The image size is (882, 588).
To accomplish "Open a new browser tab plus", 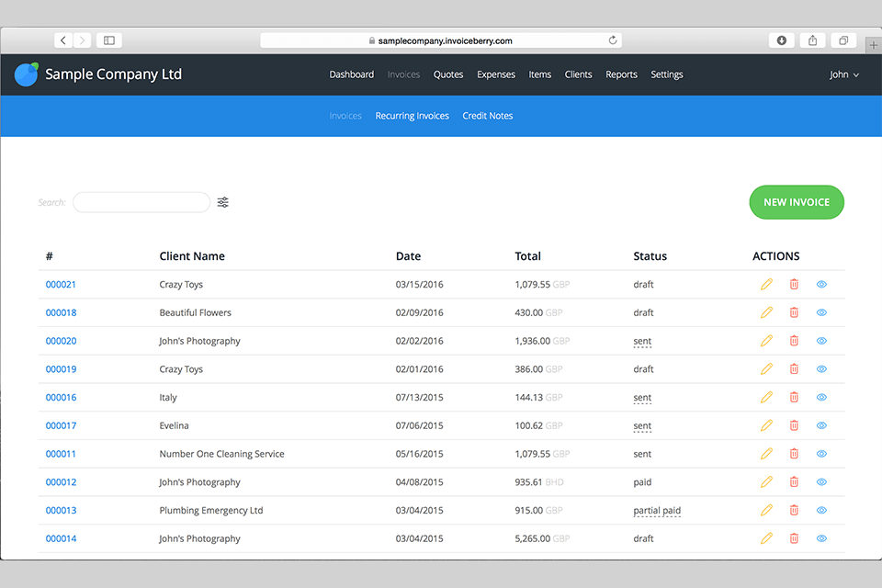I will [x=873, y=46].
